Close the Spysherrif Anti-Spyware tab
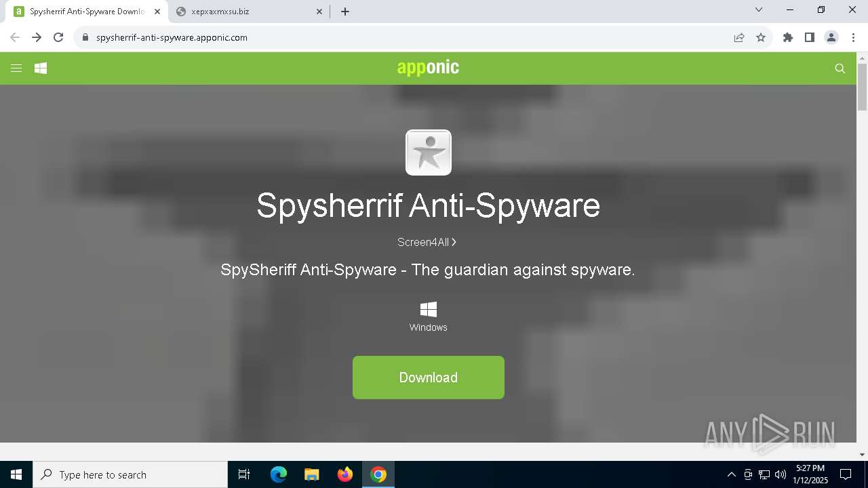868x488 pixels. (157, 12)
